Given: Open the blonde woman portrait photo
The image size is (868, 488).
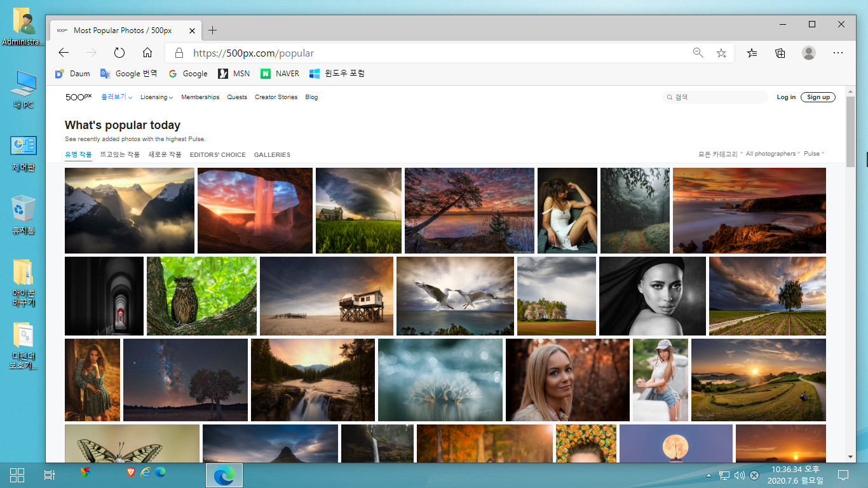Looking at the screenshot, I should click(567, 379).
